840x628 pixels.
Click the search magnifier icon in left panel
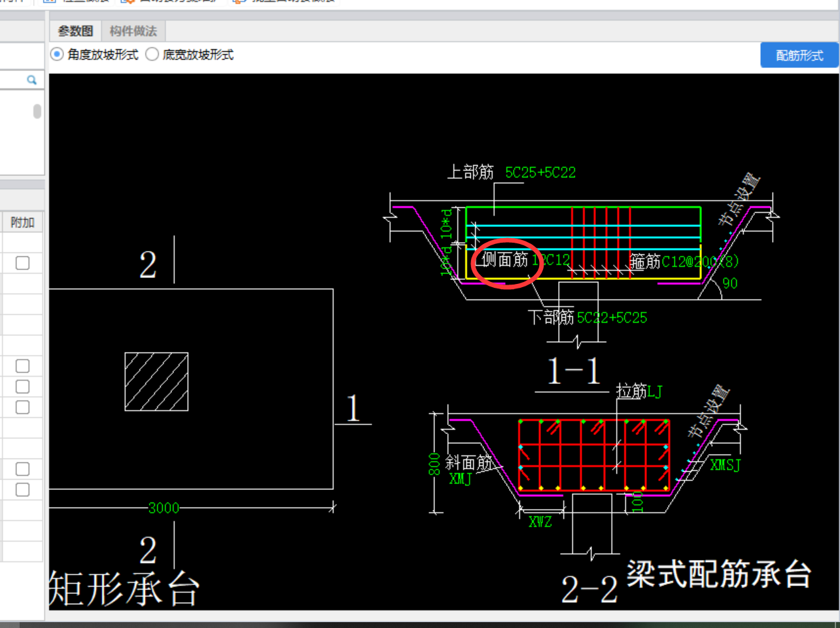[x=31, y=80]
